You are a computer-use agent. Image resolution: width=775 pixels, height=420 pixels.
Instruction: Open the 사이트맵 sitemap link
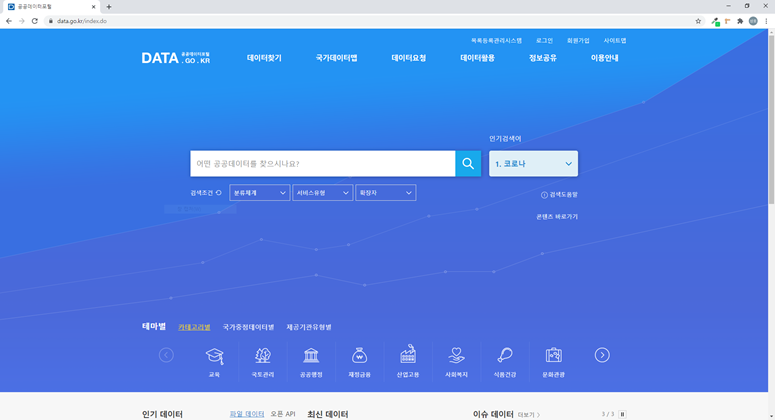(615, 41)
